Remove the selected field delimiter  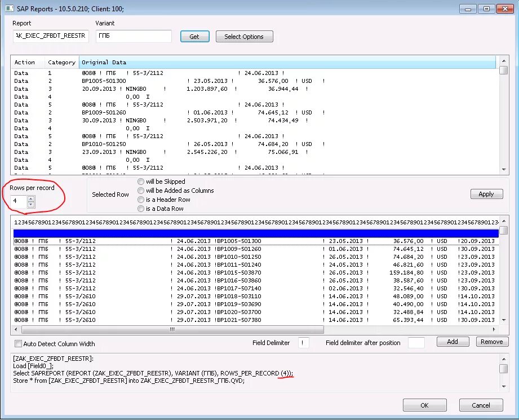click(491, 342)
